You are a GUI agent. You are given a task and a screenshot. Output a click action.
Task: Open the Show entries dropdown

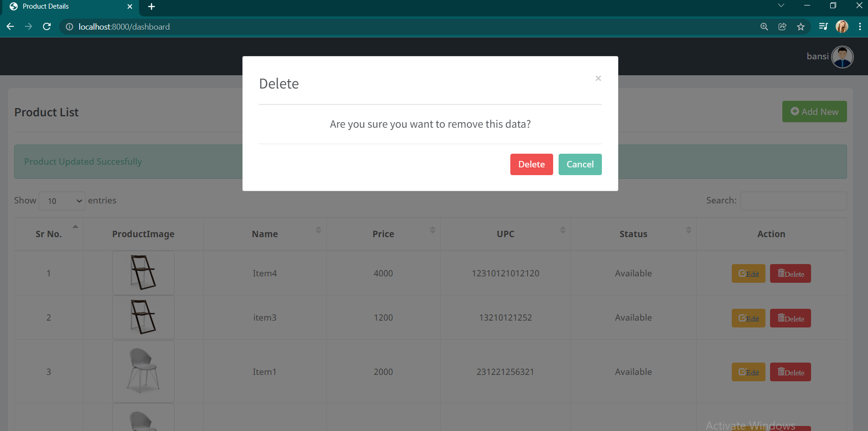(62, 201)
